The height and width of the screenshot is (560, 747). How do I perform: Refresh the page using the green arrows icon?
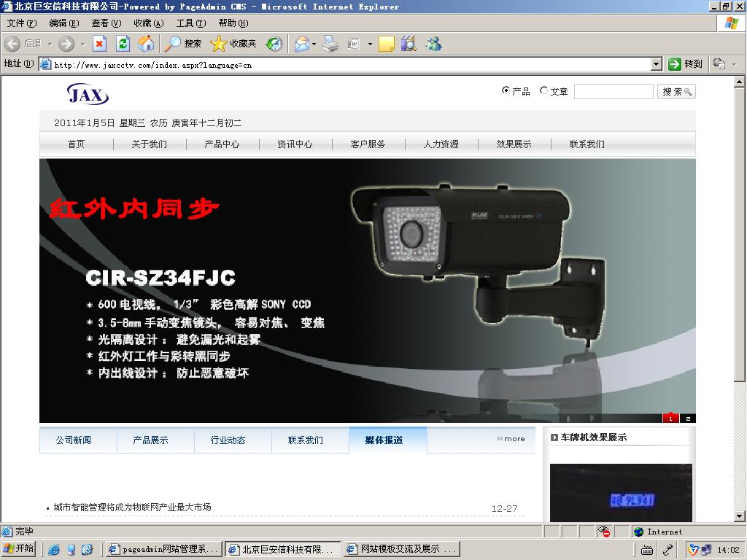[x=123, y=44]
